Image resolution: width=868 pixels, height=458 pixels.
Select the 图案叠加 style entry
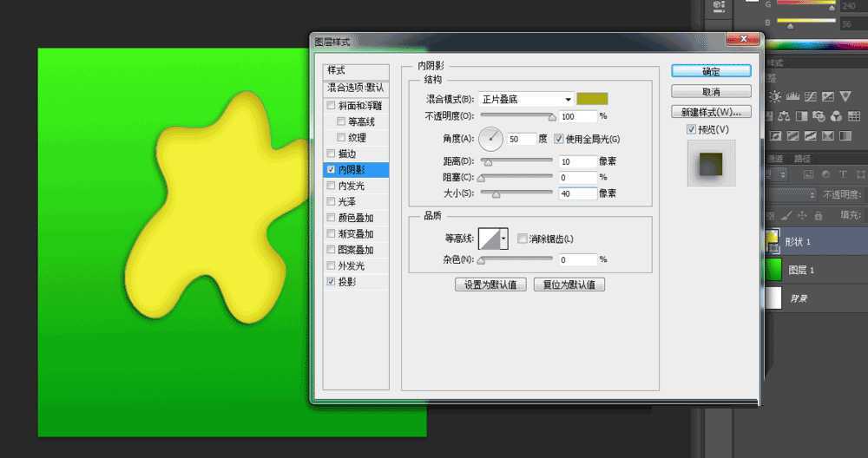point(356,250)
